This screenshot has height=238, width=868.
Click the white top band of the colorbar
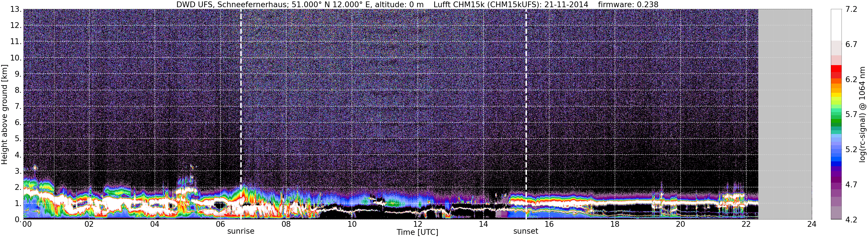click(x=836, y=25)
